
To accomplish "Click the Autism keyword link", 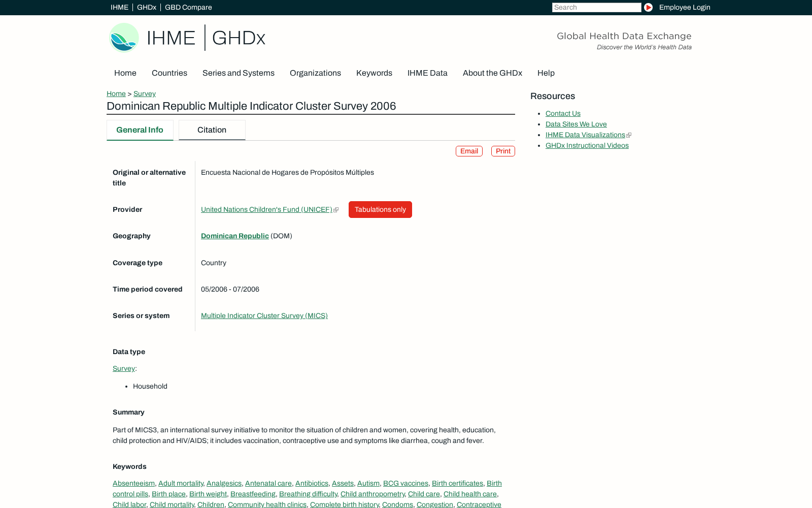I will [368, 483].
